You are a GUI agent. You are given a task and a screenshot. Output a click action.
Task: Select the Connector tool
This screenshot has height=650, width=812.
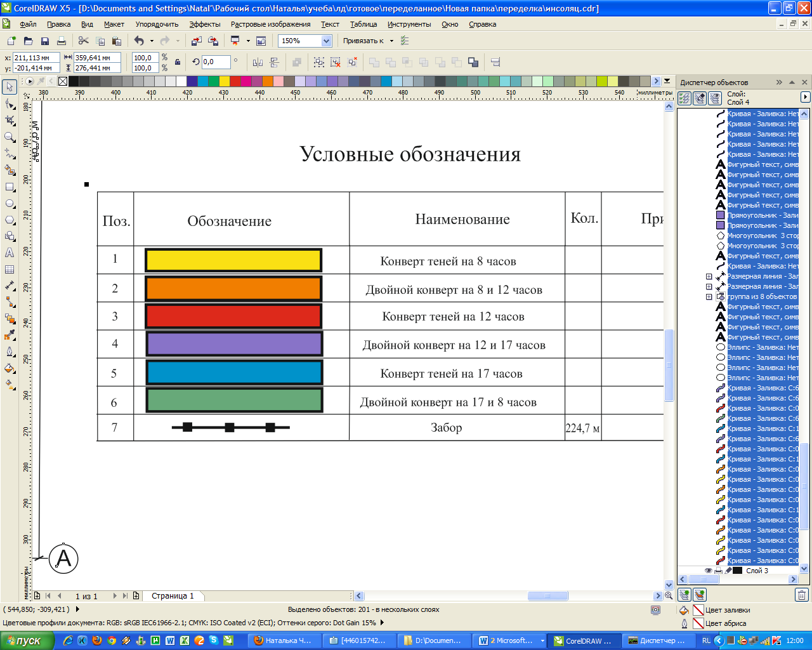coord(10,302)
